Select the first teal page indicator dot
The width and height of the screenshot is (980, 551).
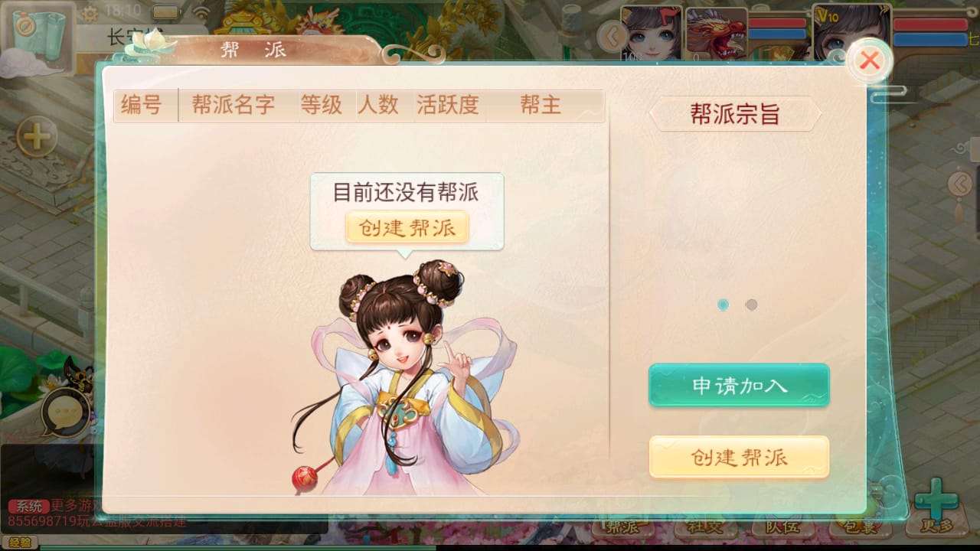tap(723, 305)
